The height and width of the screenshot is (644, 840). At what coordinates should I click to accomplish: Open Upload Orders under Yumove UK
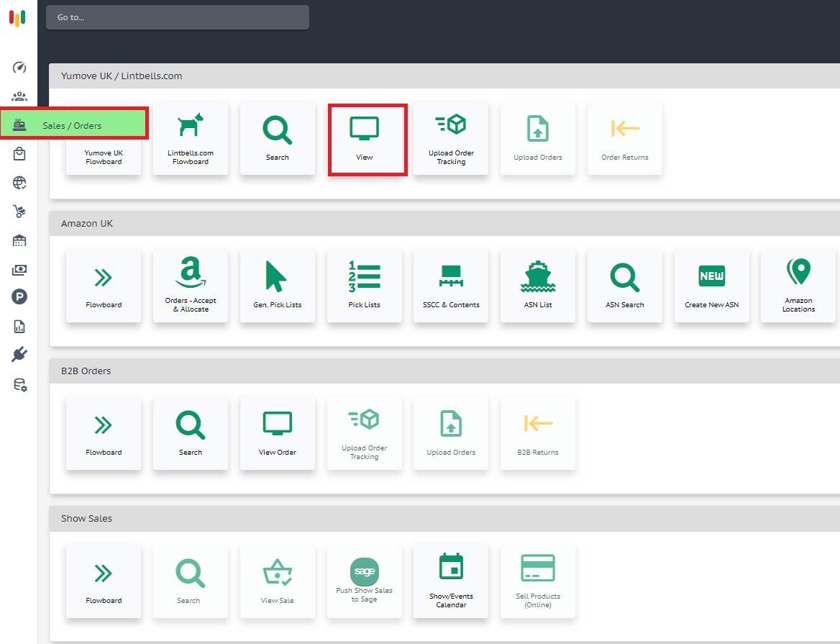pyautogui.click(x=538, y=137)
